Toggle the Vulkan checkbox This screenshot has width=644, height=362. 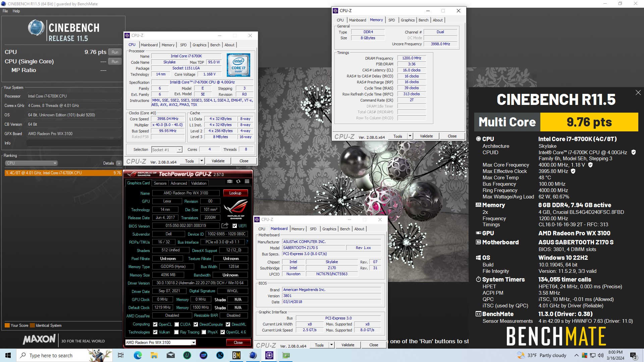(155, 332)
